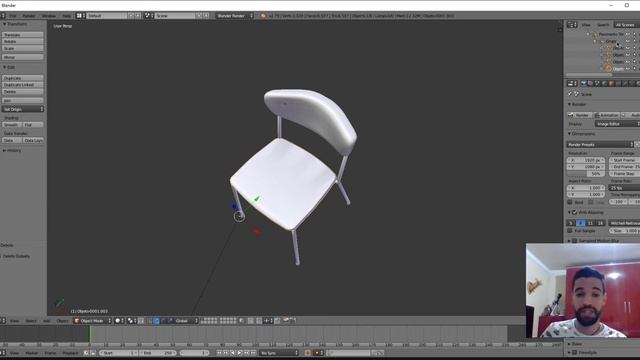Open the Object Mode dropdown
The image size is (640, 360).
click(x=92, y=321)
